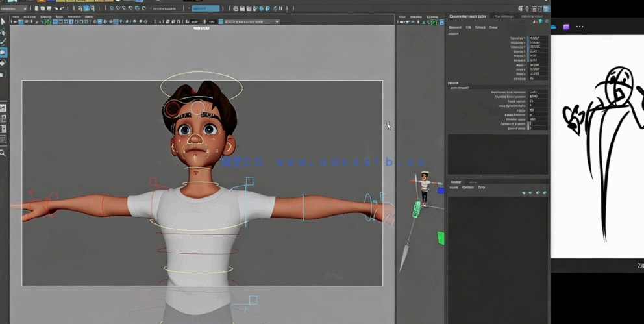
Task: Click the magnifier search icon on left sidebar
Action: (x=3, y=153)
